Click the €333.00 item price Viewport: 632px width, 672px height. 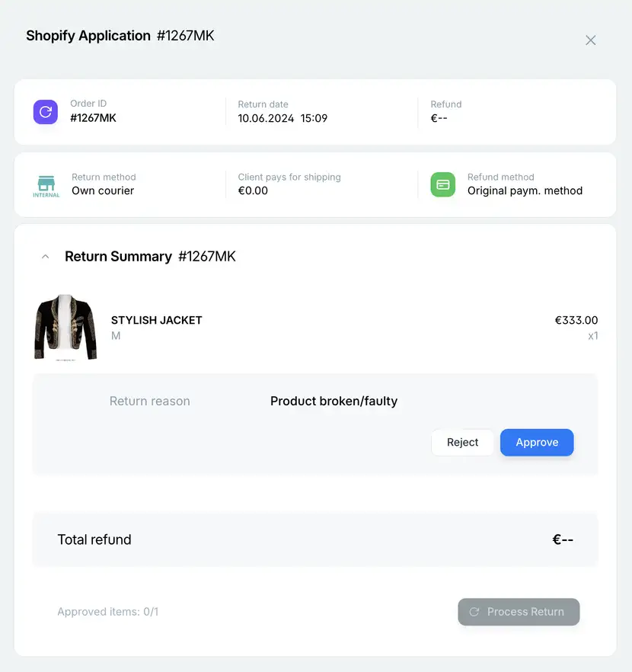(576, 320)
